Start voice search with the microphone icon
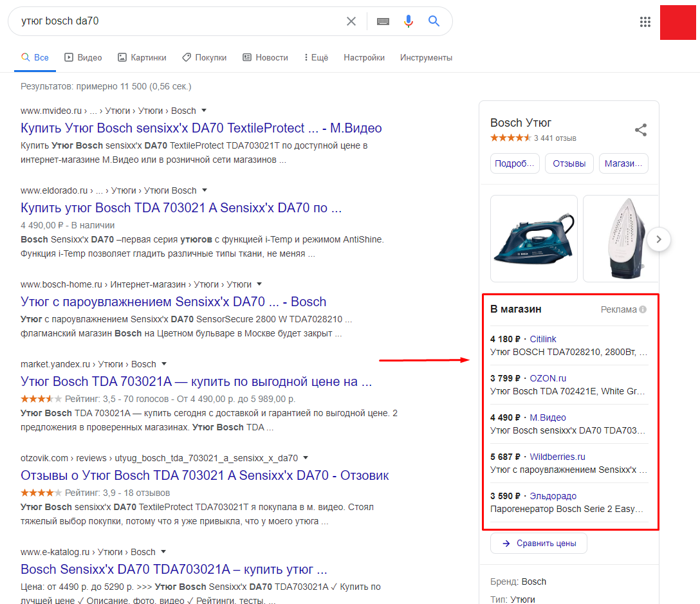This screenshot has height=604, width=700. (408, 21)
